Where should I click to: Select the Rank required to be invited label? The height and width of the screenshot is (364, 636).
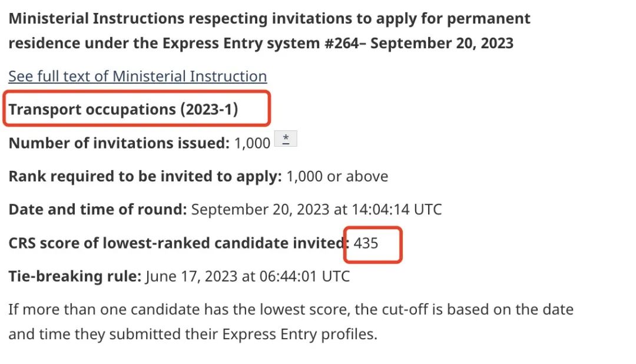(x=145, y=176)
